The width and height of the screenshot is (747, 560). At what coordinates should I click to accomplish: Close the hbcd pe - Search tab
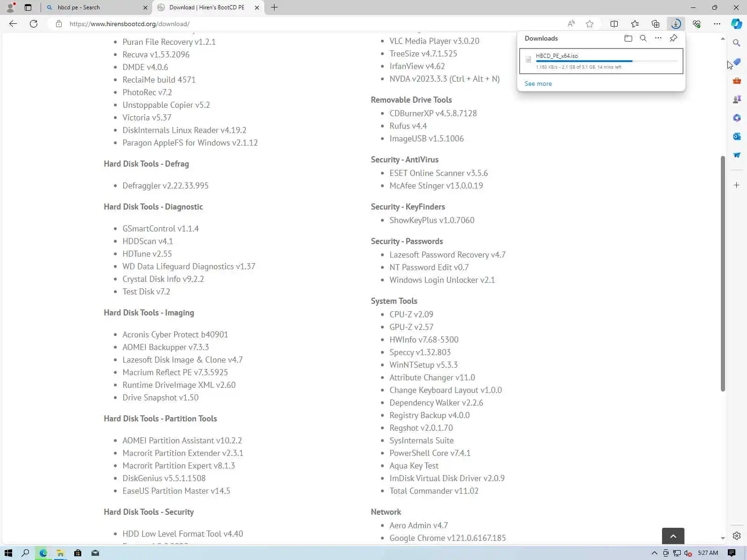(145, 7)
